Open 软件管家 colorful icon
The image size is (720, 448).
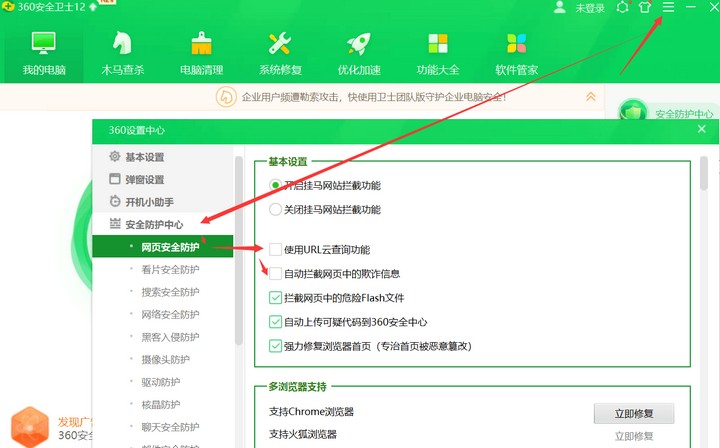pos(517,43)
